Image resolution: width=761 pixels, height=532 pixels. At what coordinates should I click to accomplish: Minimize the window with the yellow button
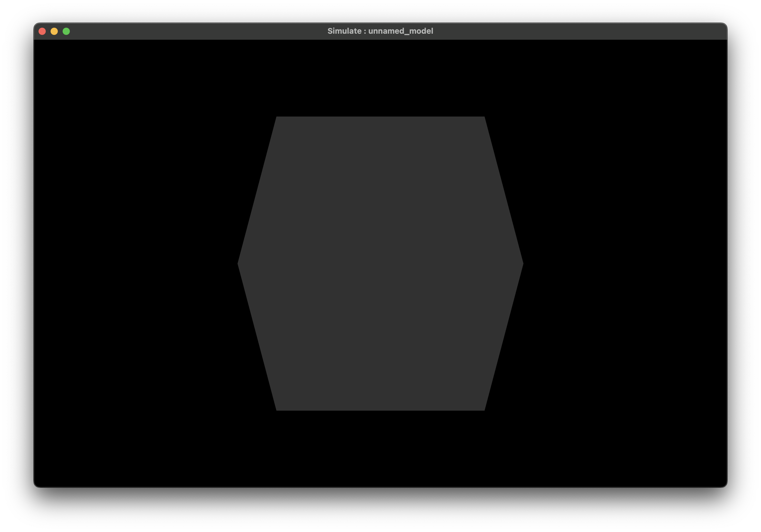54,31
